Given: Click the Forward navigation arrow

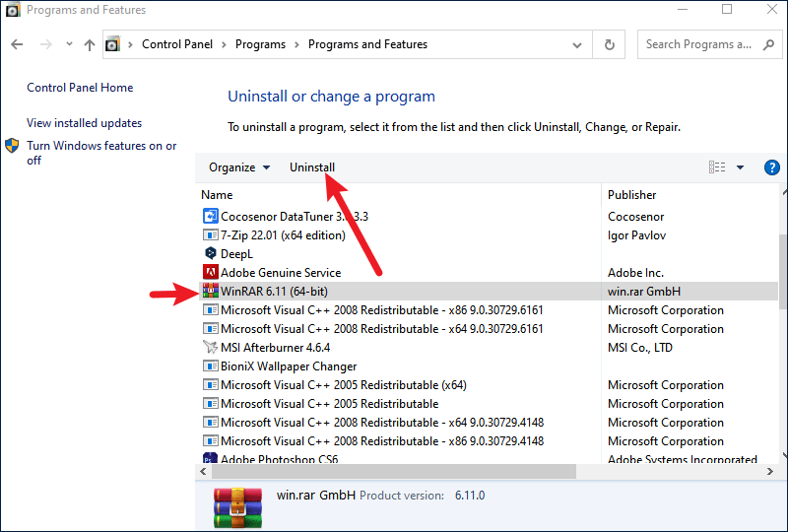Looking at the screenshot, I should click(x=45, y=44).
